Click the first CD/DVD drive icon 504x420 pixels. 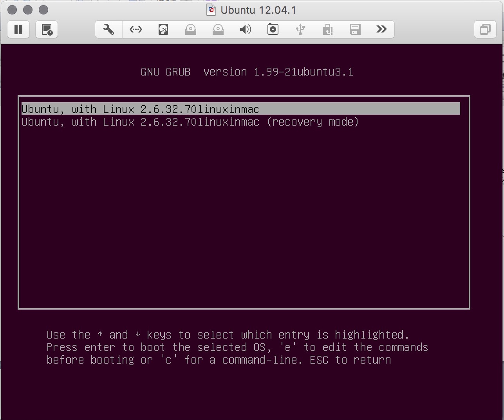click(x=191, y=29)
